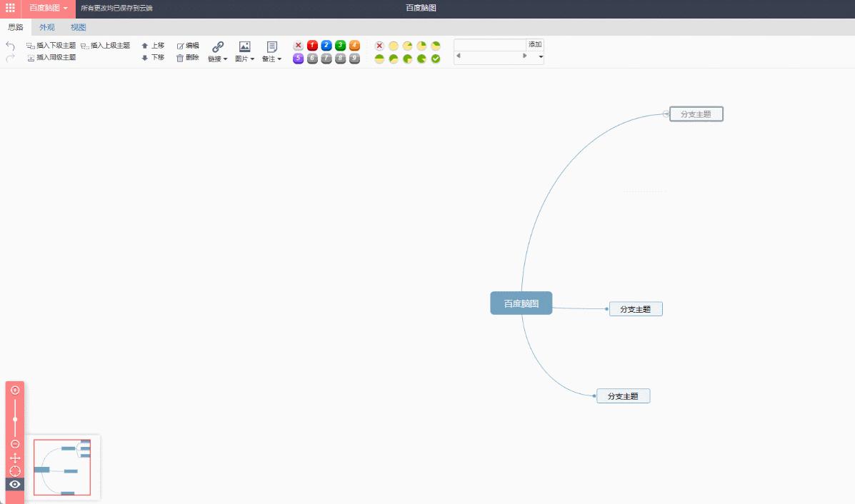This screenshot has height=504, width=855.
Task: Toggle the navigator eye icon
Action: [15, 485]
